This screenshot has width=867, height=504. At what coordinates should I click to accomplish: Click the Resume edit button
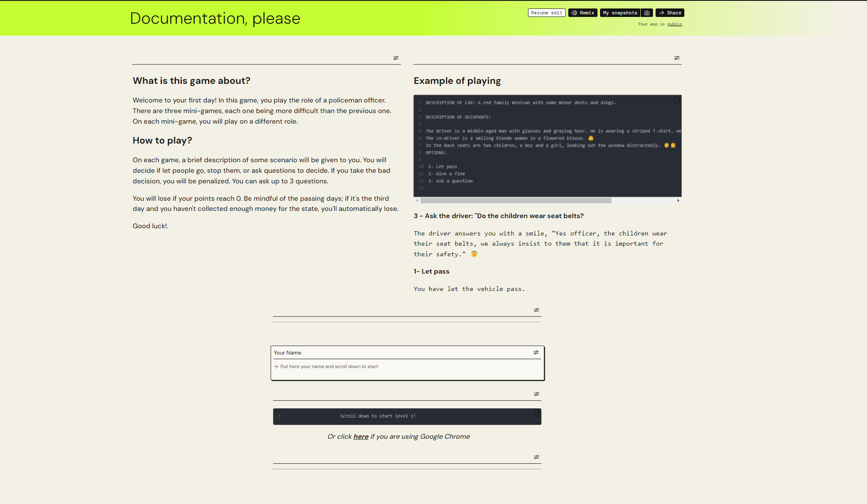coord(547,12)
